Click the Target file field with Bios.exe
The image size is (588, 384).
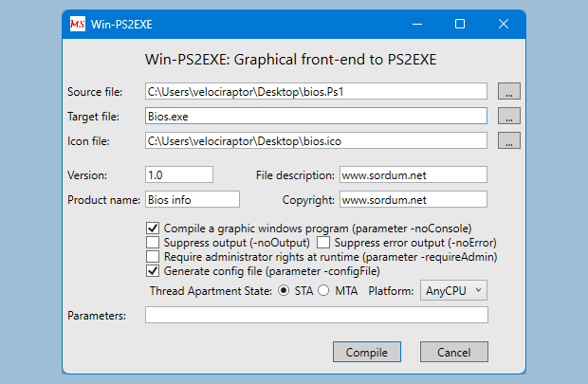point(316,116)
